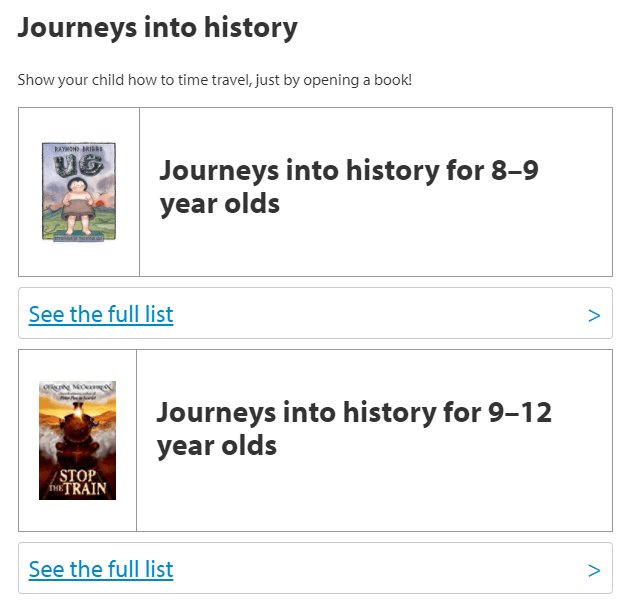
Task: Click Geraldine McCaughrean author name on the train cover
Action: [77, 387]
